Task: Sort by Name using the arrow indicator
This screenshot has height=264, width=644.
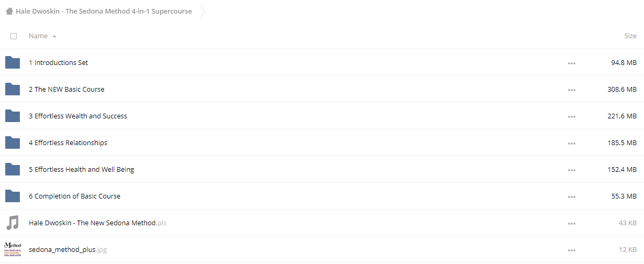Action: click(54, 36)
